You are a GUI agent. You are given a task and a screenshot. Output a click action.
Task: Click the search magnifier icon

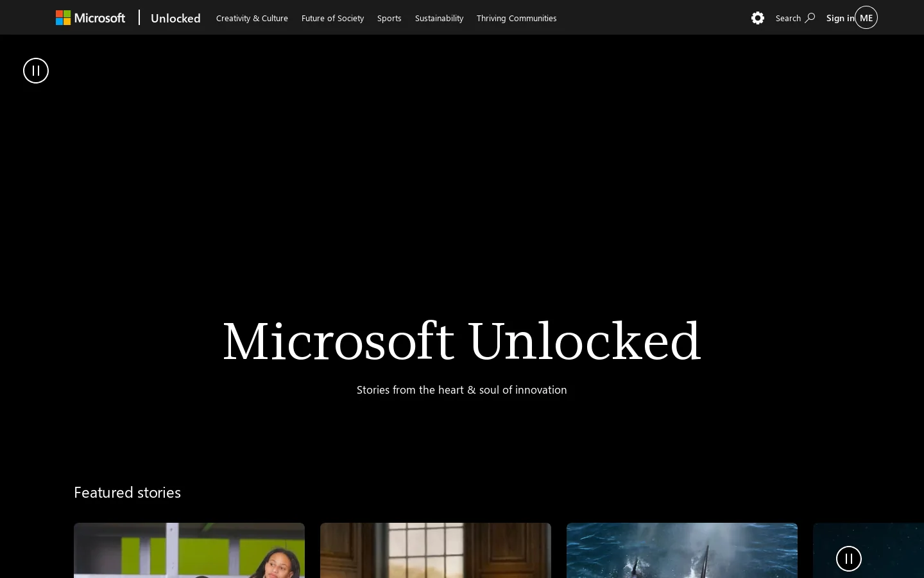point(810,18)
